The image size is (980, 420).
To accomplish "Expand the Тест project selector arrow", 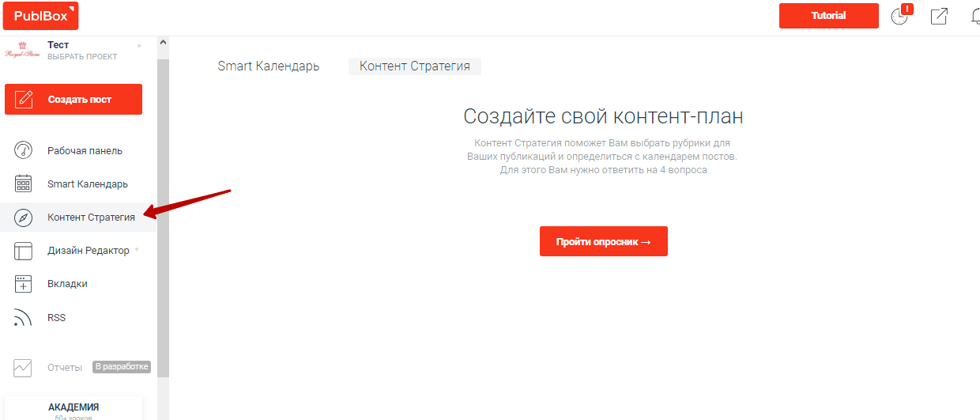I will click(x=140, y=46).
